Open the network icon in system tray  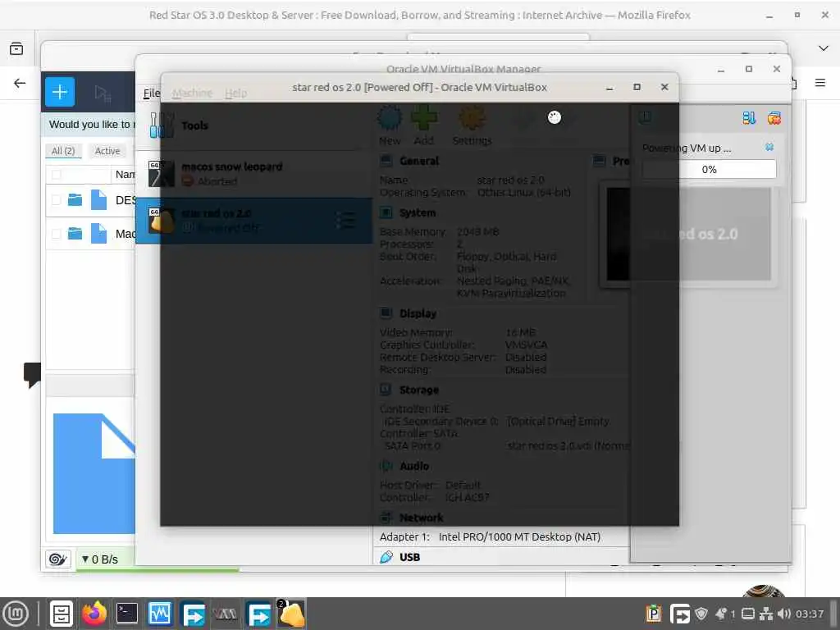point(766,614)
